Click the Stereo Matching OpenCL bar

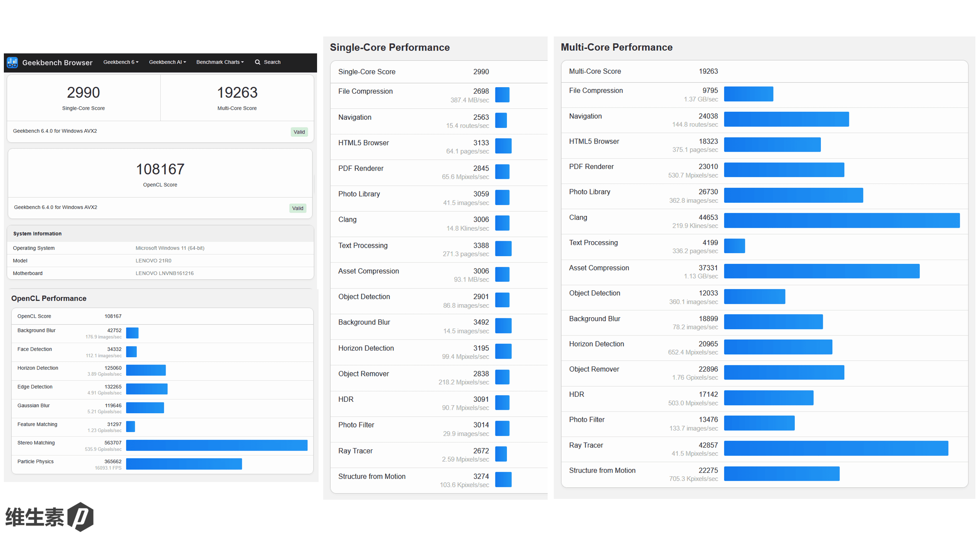(x=216, y=445)
